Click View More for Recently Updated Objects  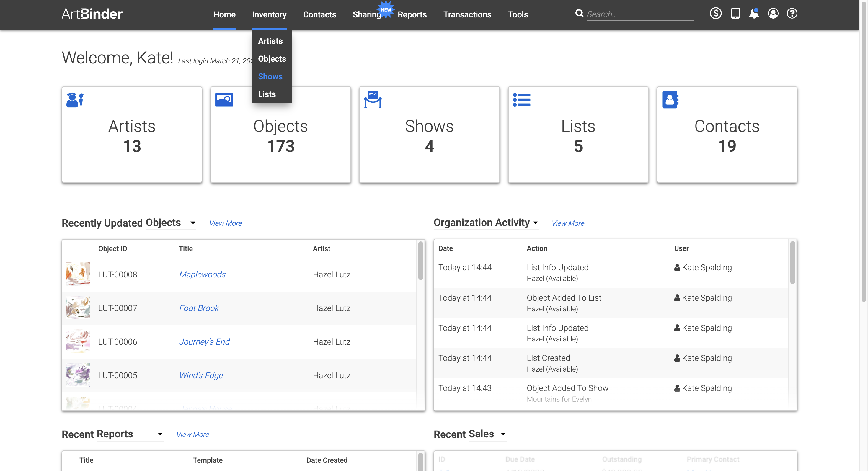226,223
